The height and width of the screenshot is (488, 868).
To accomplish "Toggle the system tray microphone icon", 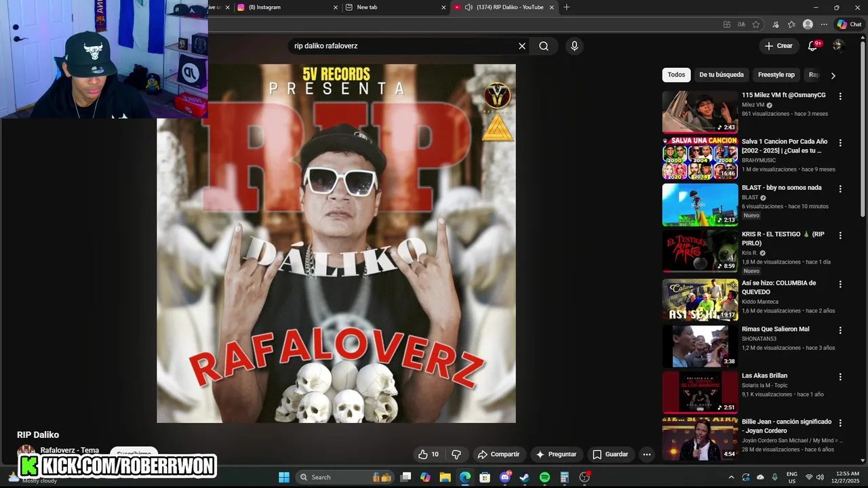I will tap(775, 477).
